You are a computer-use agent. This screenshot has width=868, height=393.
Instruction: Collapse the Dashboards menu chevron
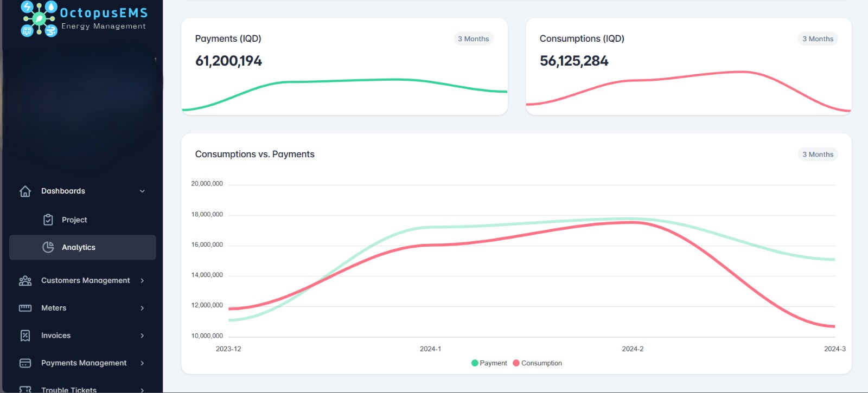(142, 191)
